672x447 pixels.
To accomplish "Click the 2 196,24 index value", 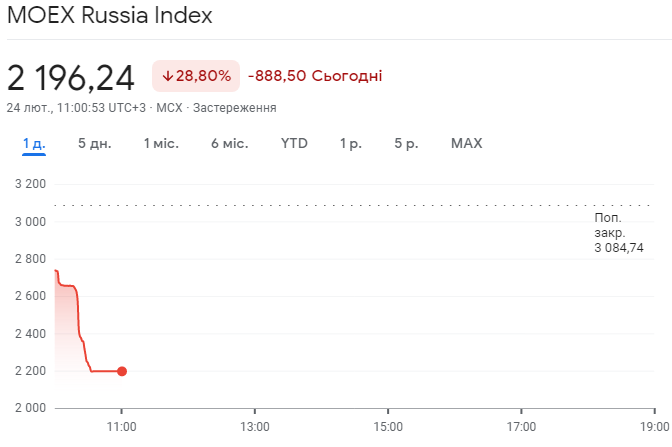I will 71,77.
